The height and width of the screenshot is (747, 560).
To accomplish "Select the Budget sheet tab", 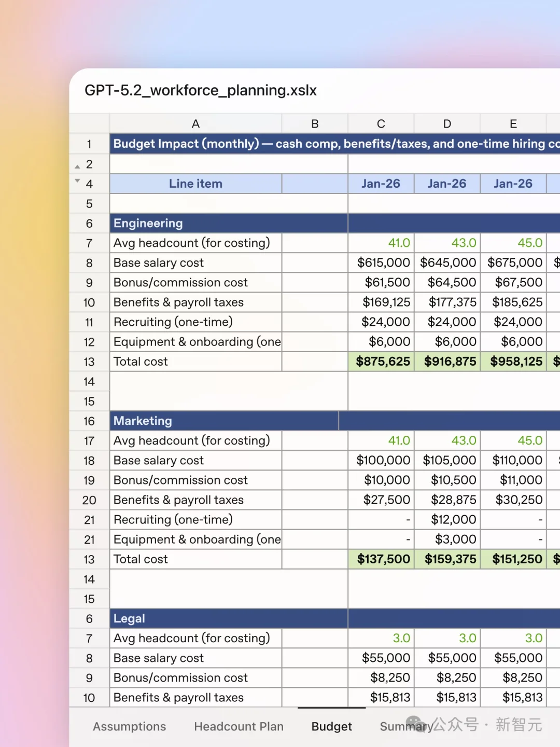I will click(331, 726).
